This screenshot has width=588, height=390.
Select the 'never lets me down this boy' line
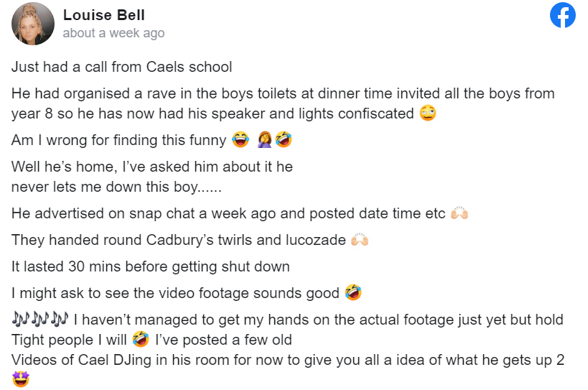(x=116, y=187)
